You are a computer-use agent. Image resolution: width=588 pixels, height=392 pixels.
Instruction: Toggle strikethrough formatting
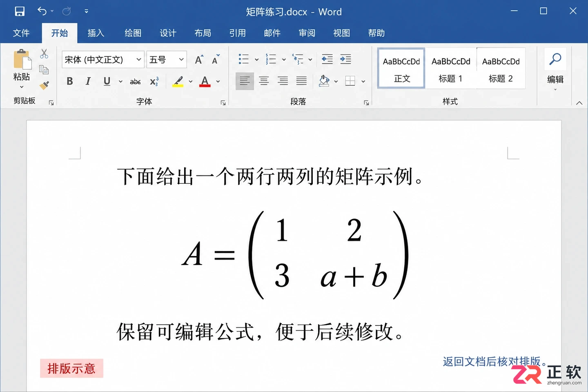(135, 82)
